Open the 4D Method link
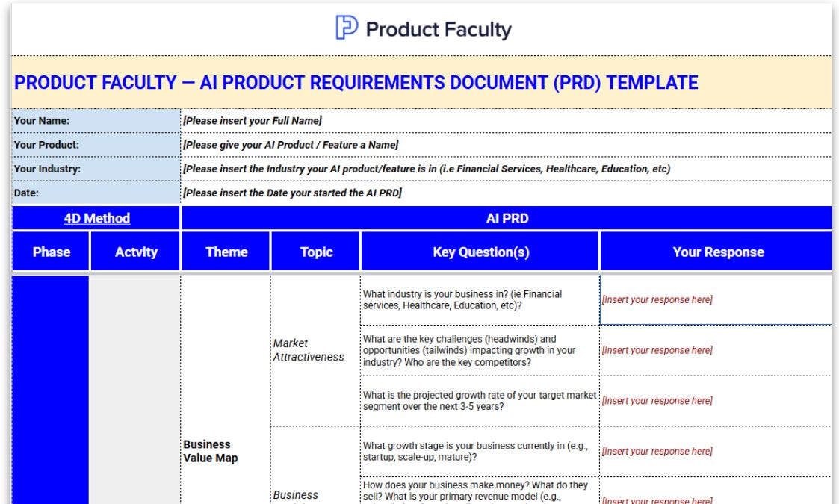Image resolution: width=839 pixels, height=504 pixels. (97, 218)
